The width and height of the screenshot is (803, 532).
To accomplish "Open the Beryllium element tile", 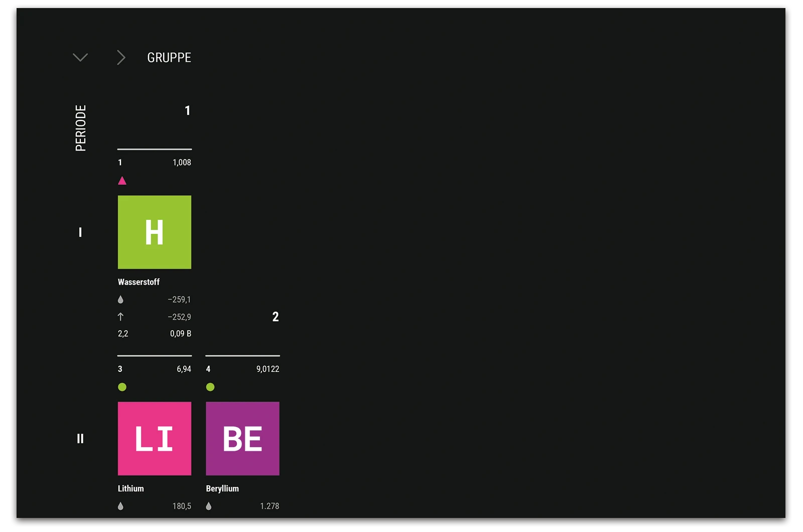I will 243,438.
